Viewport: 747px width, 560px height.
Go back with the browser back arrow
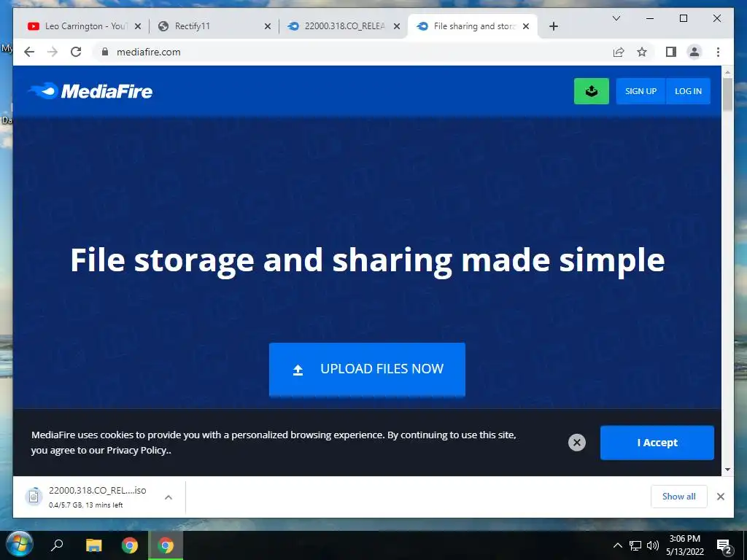(29, 52)
